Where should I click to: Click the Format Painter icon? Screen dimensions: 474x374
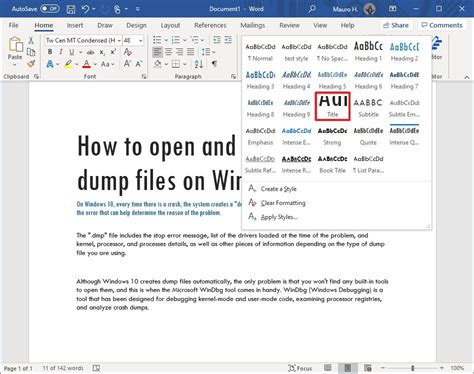click(31, 64)
